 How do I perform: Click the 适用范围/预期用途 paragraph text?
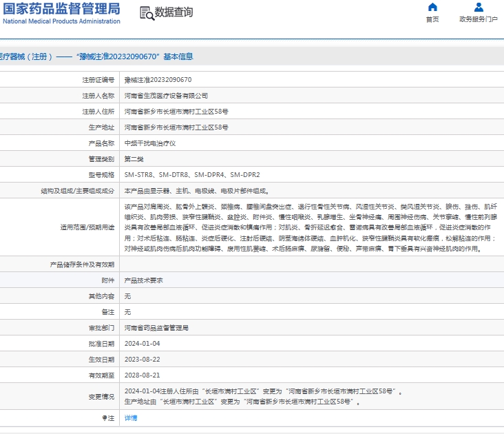[311, 227]
